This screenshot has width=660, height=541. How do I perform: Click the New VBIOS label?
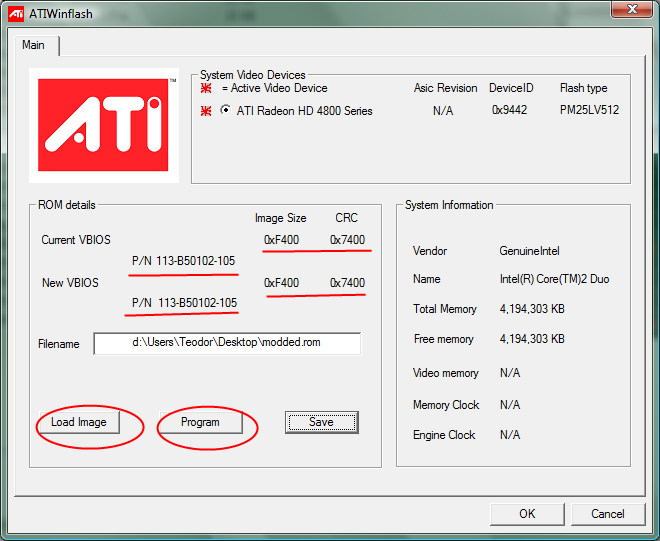pyautogui.click(x=70, y=282)
